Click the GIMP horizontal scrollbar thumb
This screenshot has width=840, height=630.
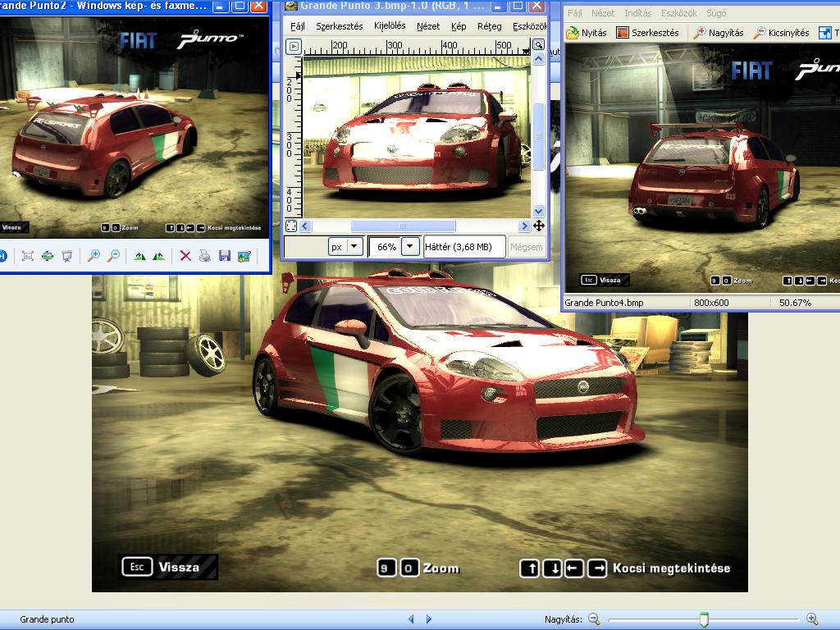(403, 226)
